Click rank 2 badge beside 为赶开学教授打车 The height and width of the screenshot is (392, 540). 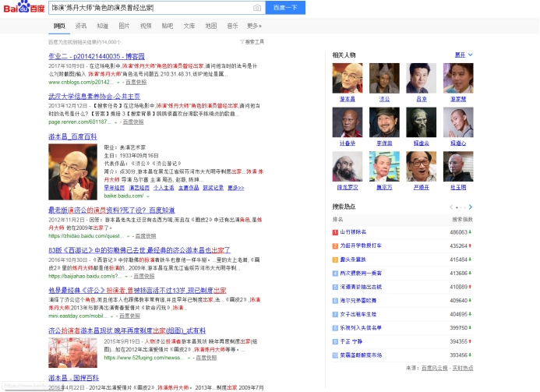point(335,246)
